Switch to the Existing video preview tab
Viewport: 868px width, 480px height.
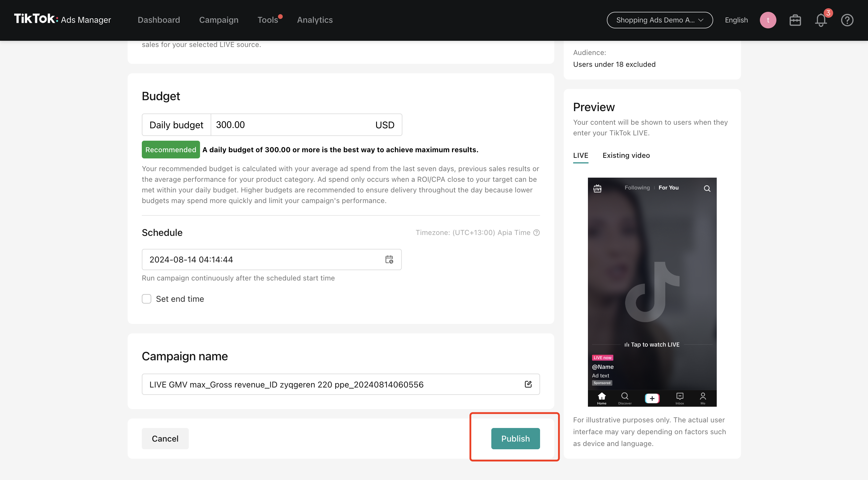click(x=626, y=155)
